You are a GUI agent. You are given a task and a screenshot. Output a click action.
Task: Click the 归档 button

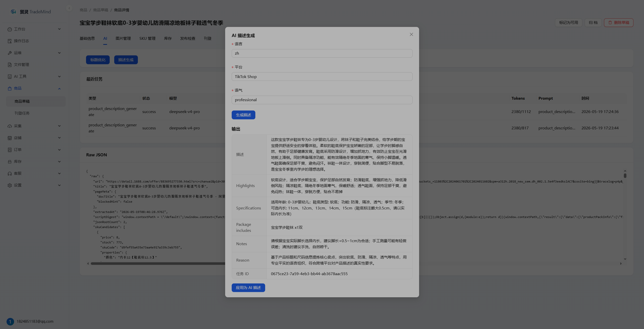coord(593,23)
